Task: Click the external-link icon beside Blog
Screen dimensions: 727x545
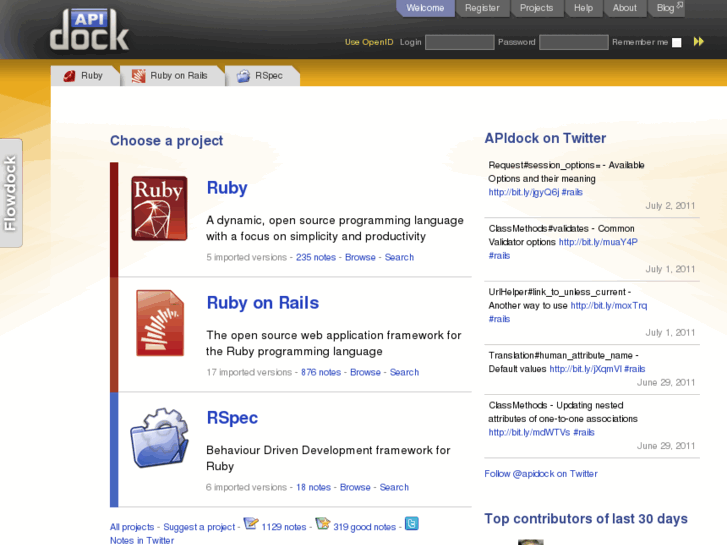Action: 680,5
